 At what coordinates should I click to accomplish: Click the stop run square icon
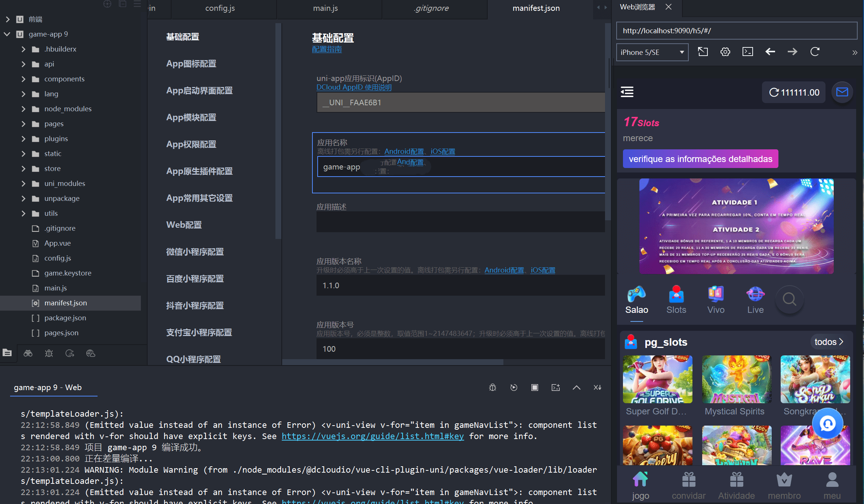pyautogui.click(x=535, y=388)
